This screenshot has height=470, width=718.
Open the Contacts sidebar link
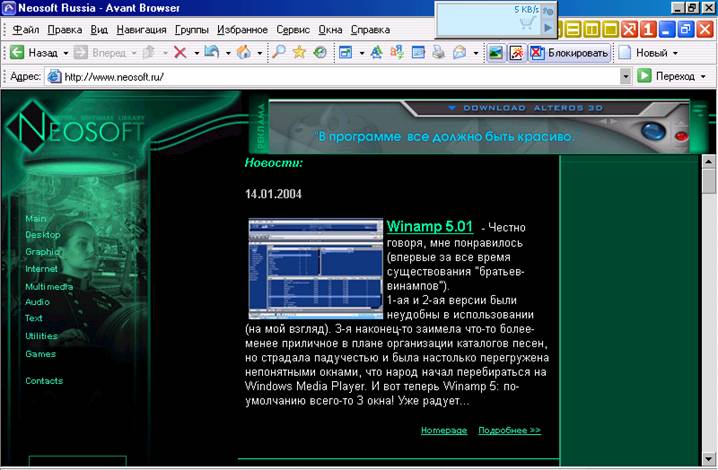click(x=44, y=381)
